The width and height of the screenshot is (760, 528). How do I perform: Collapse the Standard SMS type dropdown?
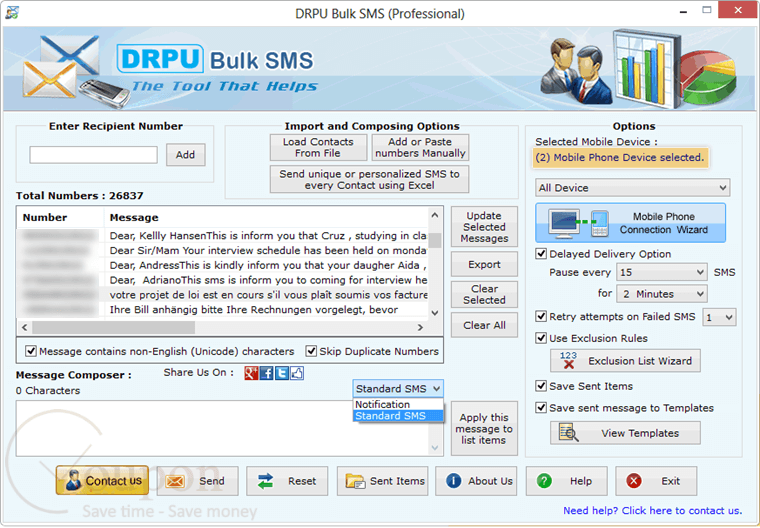398,388
